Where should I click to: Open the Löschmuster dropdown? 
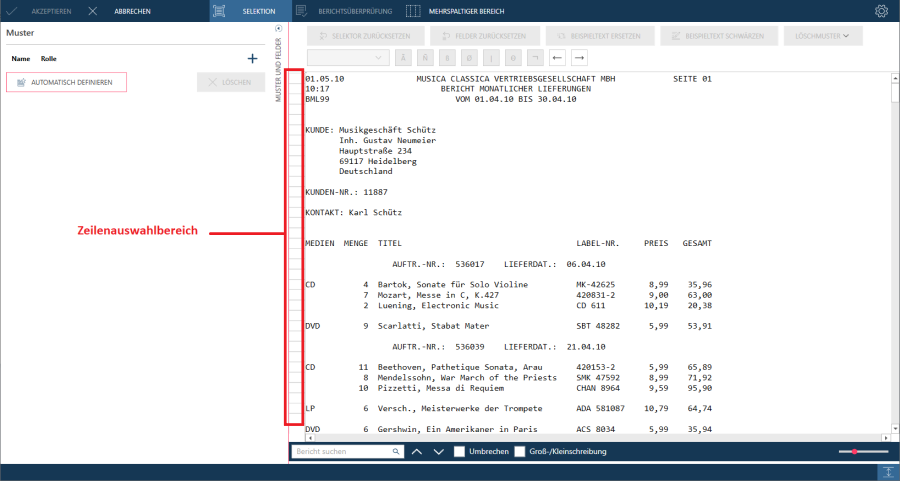tap(823, 36)
